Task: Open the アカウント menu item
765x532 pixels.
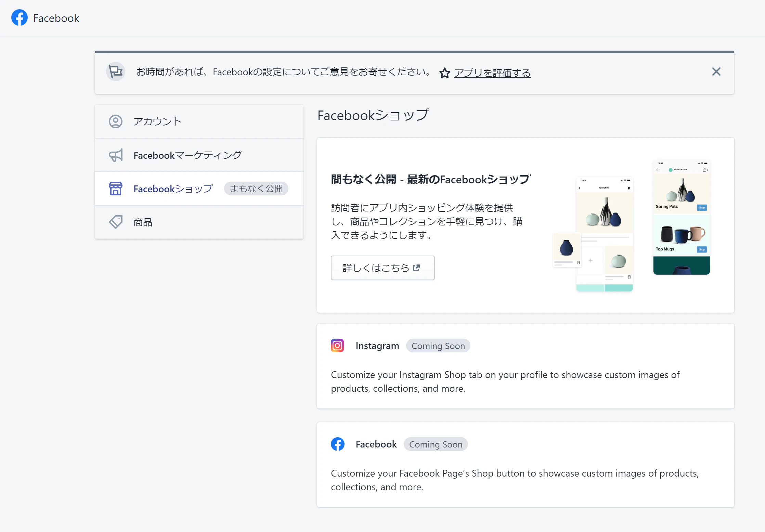Action: 157,121
